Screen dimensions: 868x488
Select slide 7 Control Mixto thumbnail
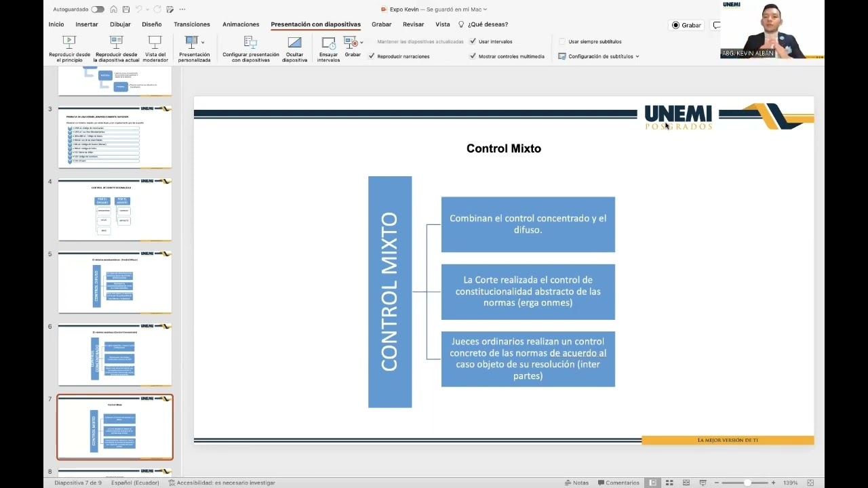coord(115,427)
